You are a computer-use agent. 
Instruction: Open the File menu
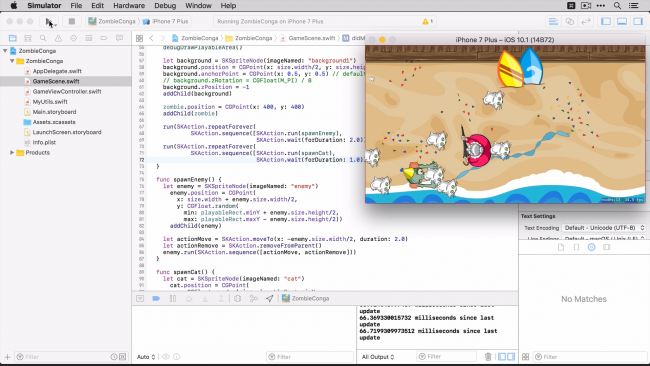[x=76, y=5]
